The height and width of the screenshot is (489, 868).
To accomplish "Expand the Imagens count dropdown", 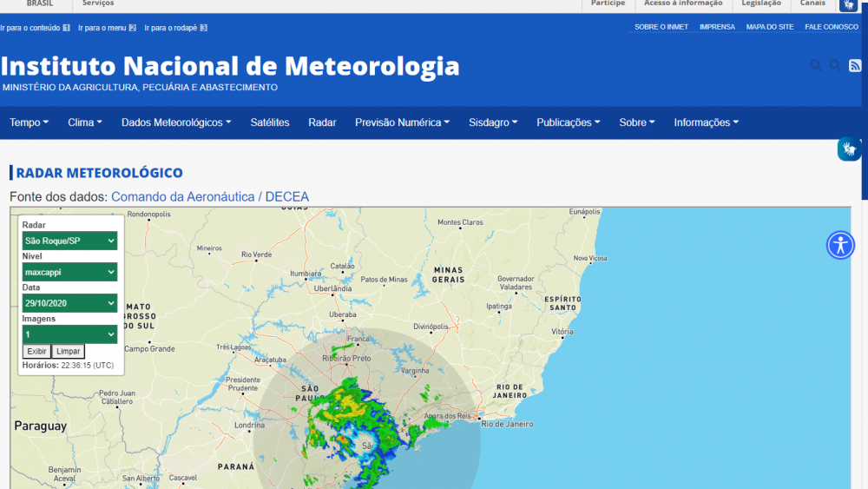I will point(69,334).
